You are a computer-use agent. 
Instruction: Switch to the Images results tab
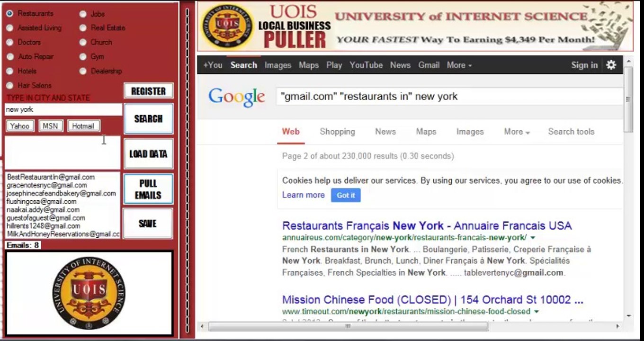click(470, 132)
